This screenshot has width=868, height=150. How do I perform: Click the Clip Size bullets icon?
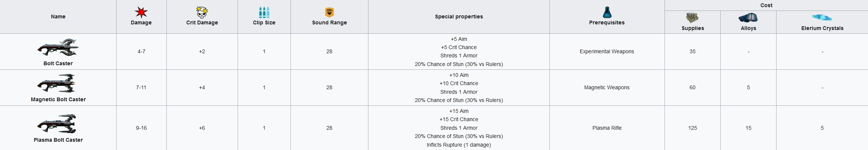pos(264,12)
